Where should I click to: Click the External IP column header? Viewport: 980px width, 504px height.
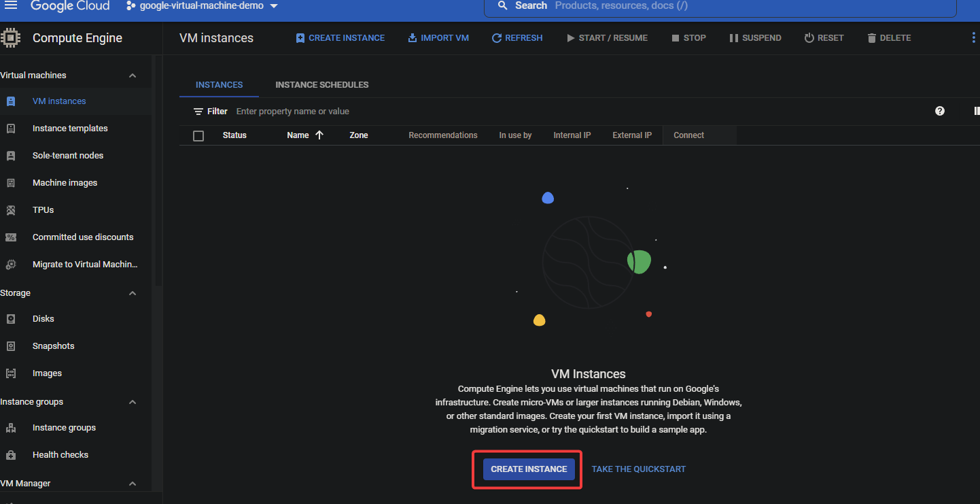(632, 135)
